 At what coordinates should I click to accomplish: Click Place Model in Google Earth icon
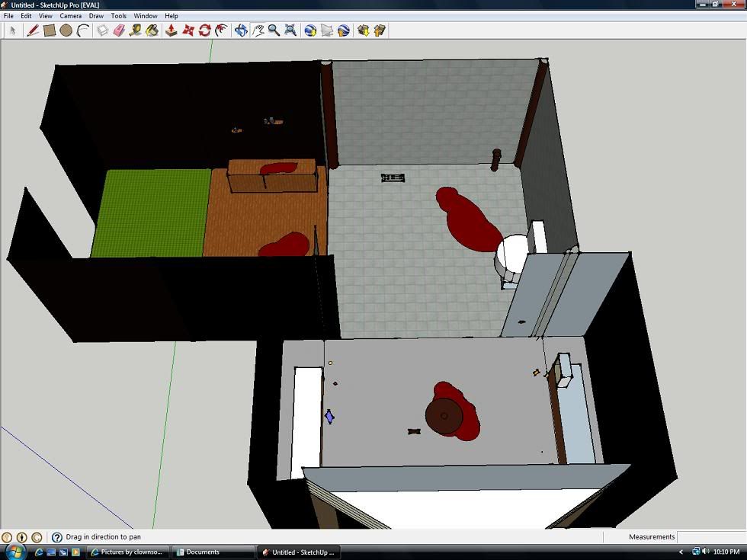pyautogui.click(x=344, y=30)
